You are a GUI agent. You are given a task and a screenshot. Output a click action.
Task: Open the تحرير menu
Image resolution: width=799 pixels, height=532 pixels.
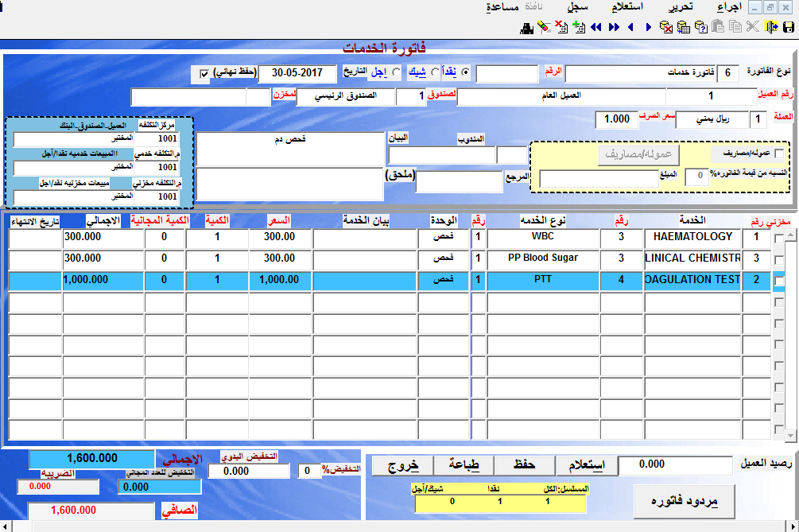point(679,7)
